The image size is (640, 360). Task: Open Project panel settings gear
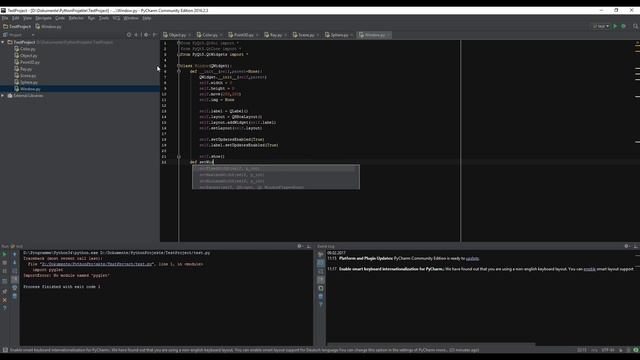coord(146,35)
